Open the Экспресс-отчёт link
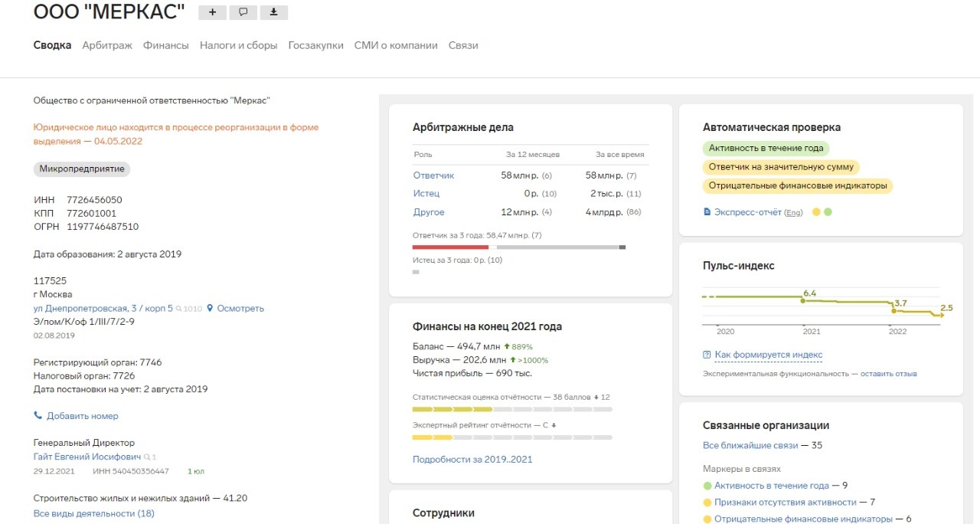The image size is (980, 524). coord(748,212)
